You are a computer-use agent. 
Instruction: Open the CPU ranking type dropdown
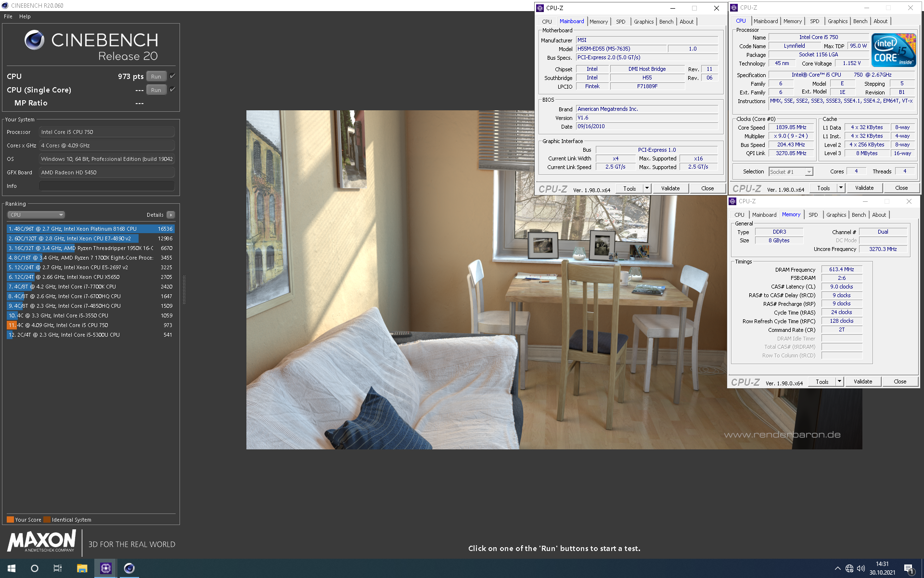pos(36,215)
